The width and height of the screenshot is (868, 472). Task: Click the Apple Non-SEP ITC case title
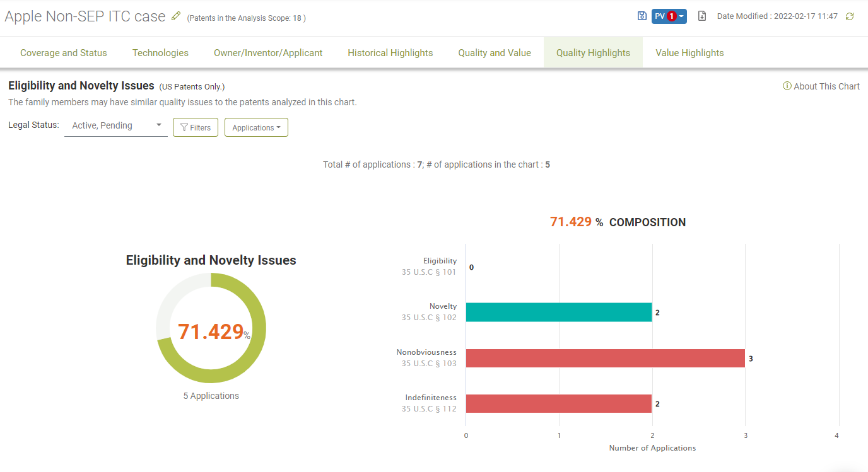point(85,16)
